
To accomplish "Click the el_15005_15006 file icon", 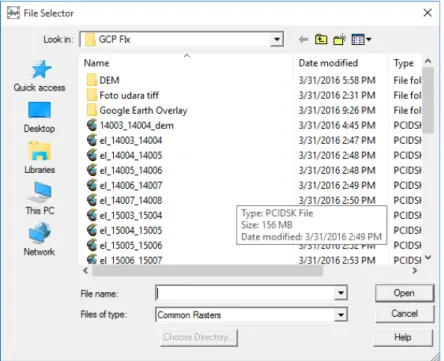I will coord(92,245).
